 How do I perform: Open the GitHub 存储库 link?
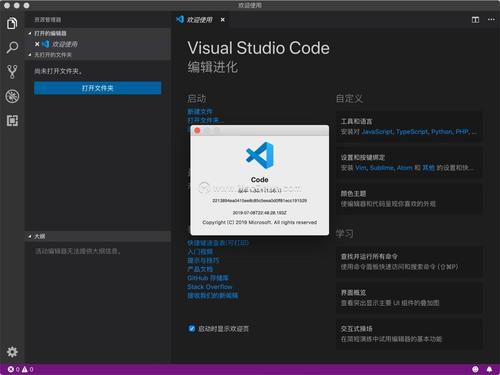(x=208, y=278)
